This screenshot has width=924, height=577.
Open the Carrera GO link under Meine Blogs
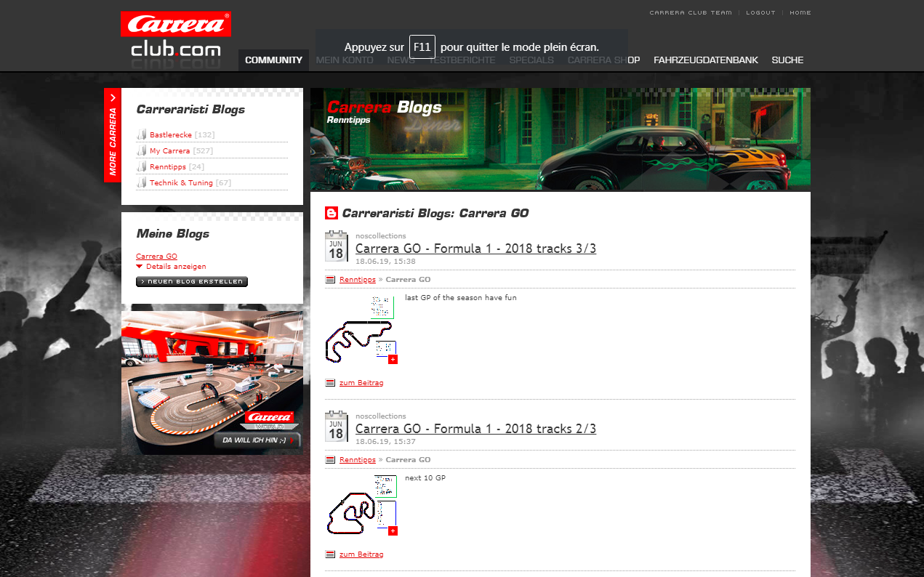pos(156,257)
